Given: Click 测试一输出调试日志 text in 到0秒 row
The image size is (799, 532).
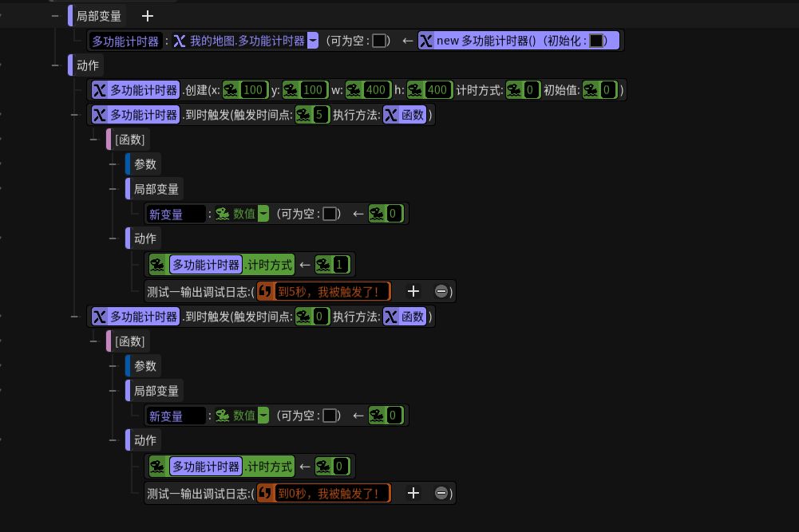Looking at the screenshot, I should [x=200, y=493].
